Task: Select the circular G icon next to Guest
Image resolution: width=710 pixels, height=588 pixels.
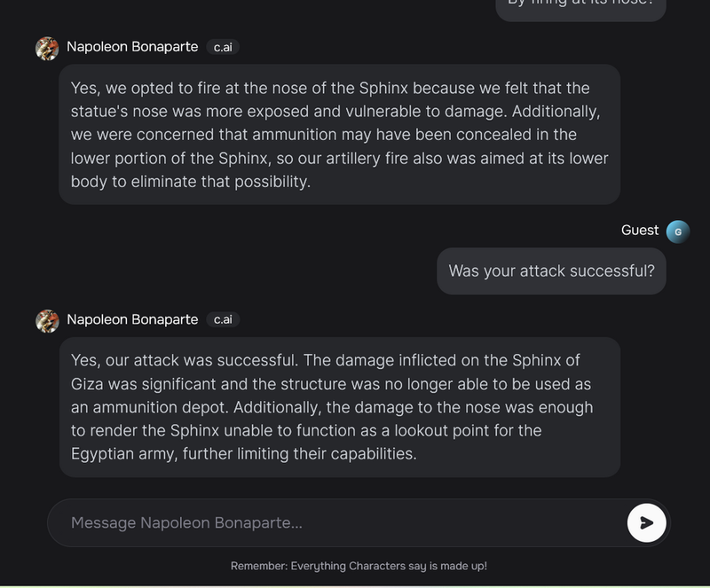Action: (x=677, y=231)
